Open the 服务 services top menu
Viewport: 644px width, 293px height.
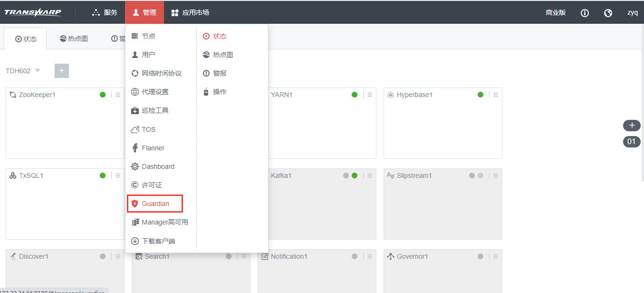pyautogui.click(x=105, y=12)
